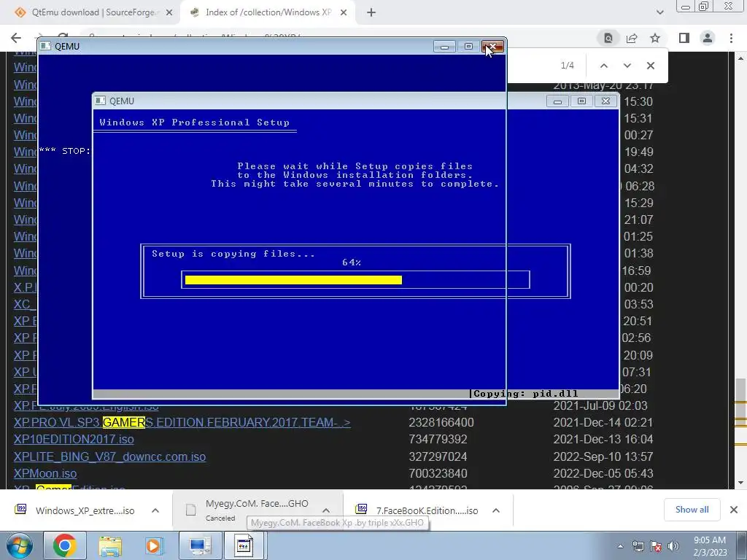Open Chrome tab search chevron
Image resolution: width=747 pixels, height=560 pixels.
tap(659, 13)
